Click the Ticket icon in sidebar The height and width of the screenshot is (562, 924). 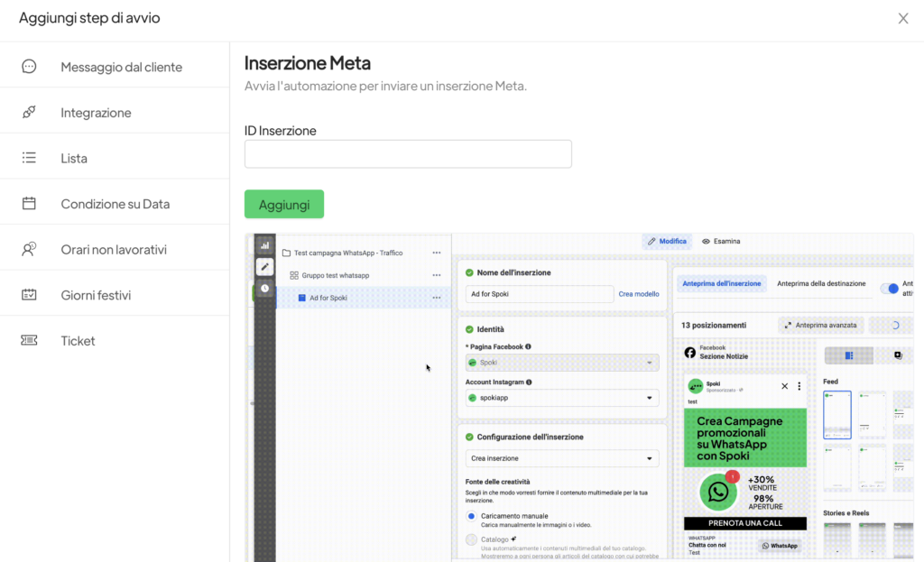29,341
